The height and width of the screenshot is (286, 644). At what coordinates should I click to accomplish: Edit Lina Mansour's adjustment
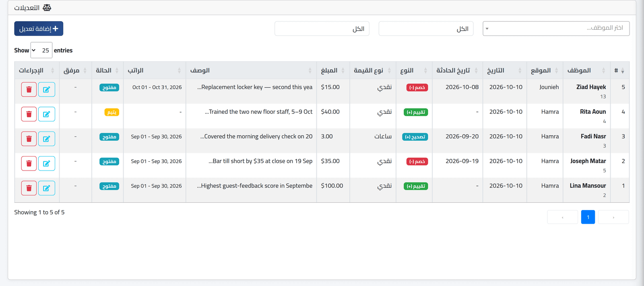click(x=47, y=188)
